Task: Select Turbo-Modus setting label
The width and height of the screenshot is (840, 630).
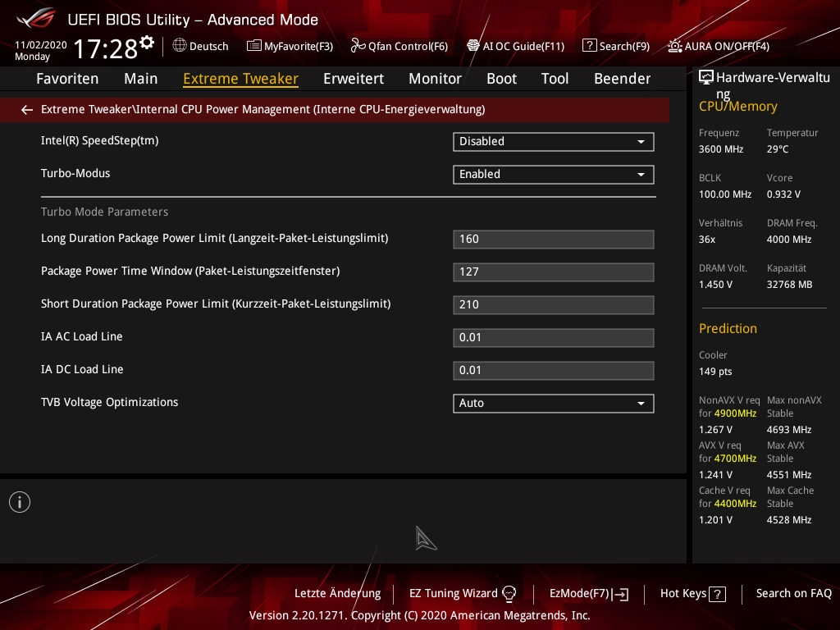Action: pyautogui.click(x=75, y=174)
